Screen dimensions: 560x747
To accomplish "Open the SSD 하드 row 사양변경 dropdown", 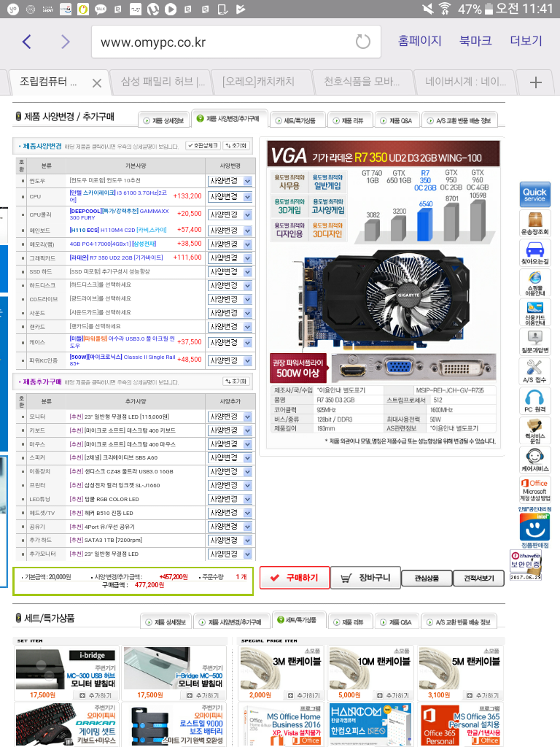I will pyautogui.click(x=230, y=271).
